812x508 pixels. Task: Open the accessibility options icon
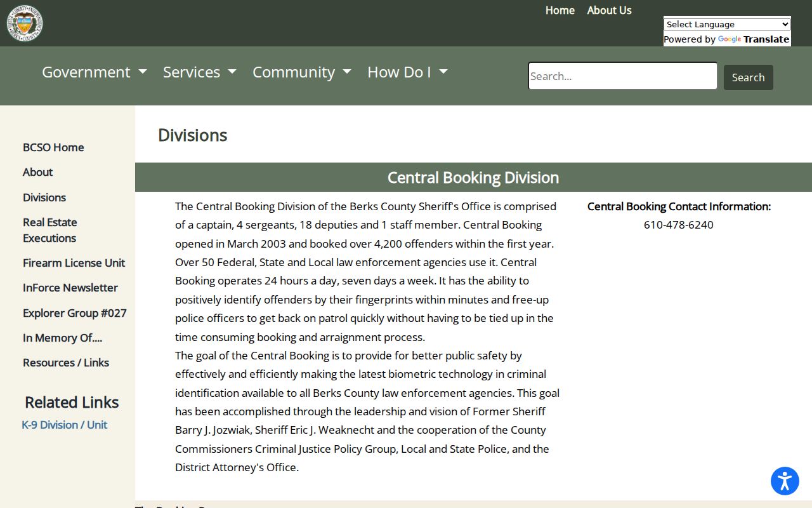(x=785, y=481)
